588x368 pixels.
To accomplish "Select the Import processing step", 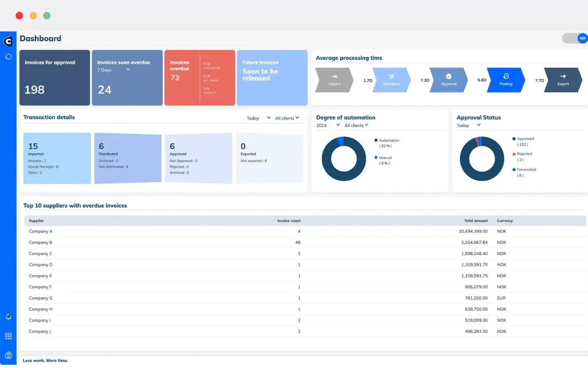I will (x=334, y=80).
